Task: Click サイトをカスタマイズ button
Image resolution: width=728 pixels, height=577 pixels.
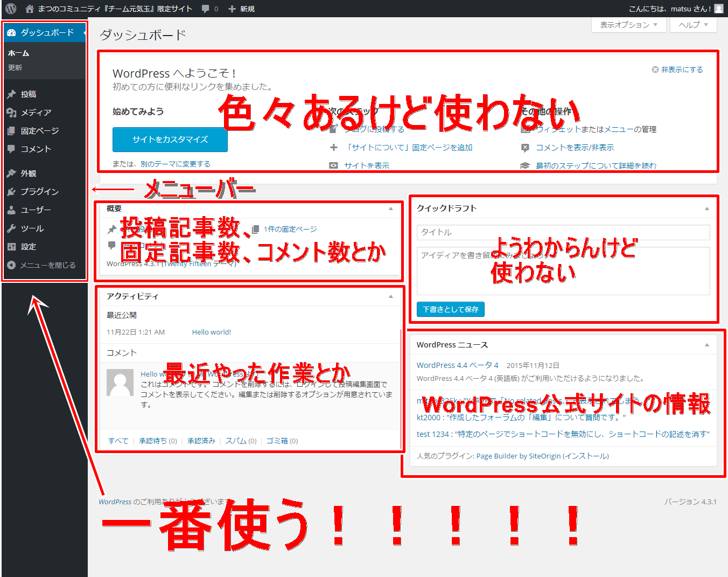Action: coord(170,140)
